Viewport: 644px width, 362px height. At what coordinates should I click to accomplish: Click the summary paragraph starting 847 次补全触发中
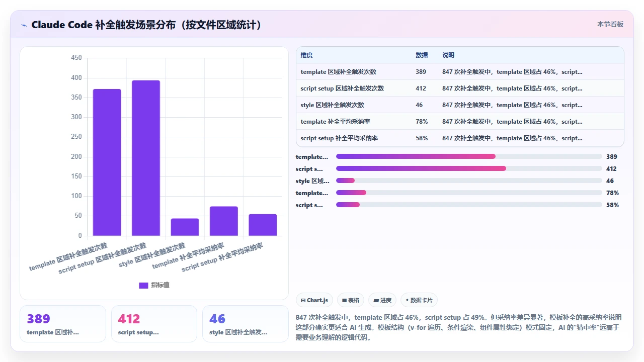point(459,328)
